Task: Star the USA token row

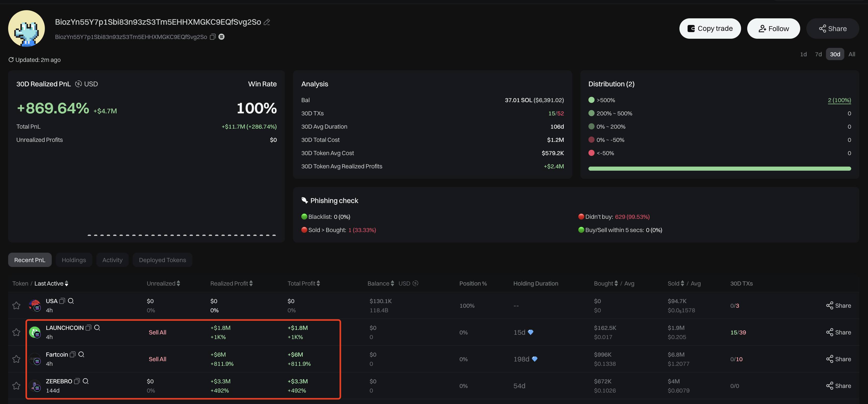Action: point(16,305)
